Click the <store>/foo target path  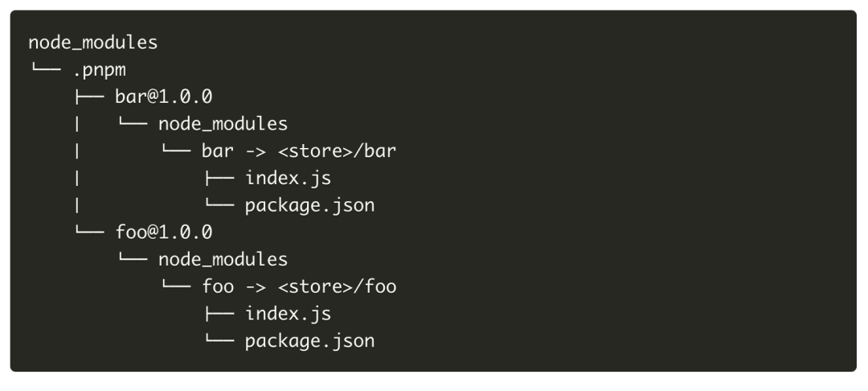(337, 287)
